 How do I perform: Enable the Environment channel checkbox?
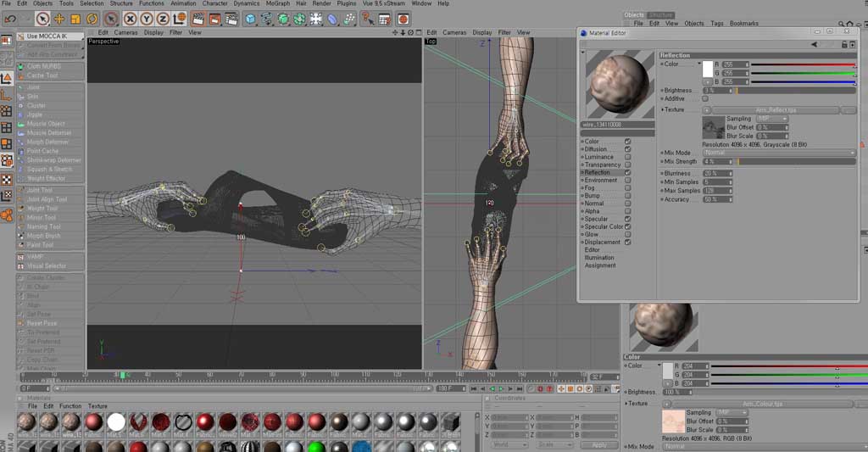coord(628,180)
